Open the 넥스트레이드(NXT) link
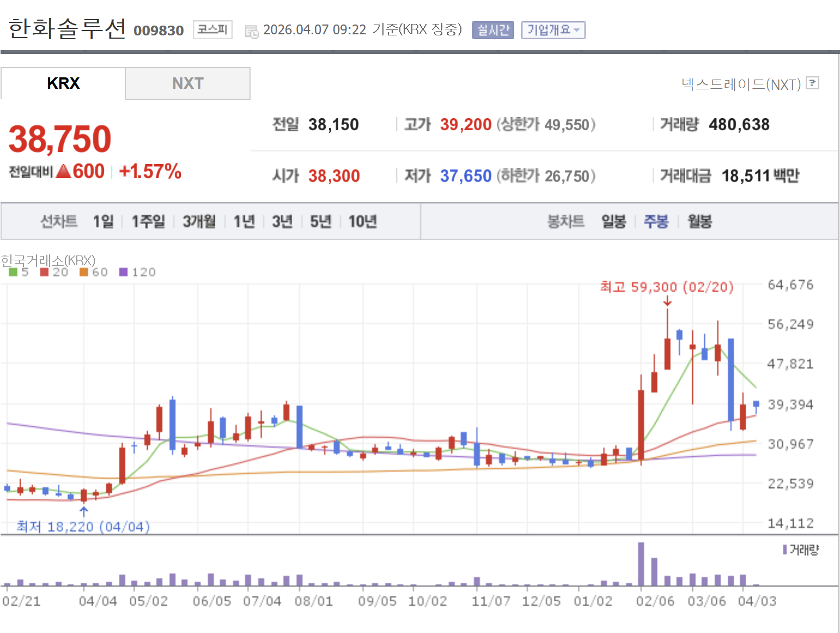Screen dimensions: 840x633 [x=741, y=84]
